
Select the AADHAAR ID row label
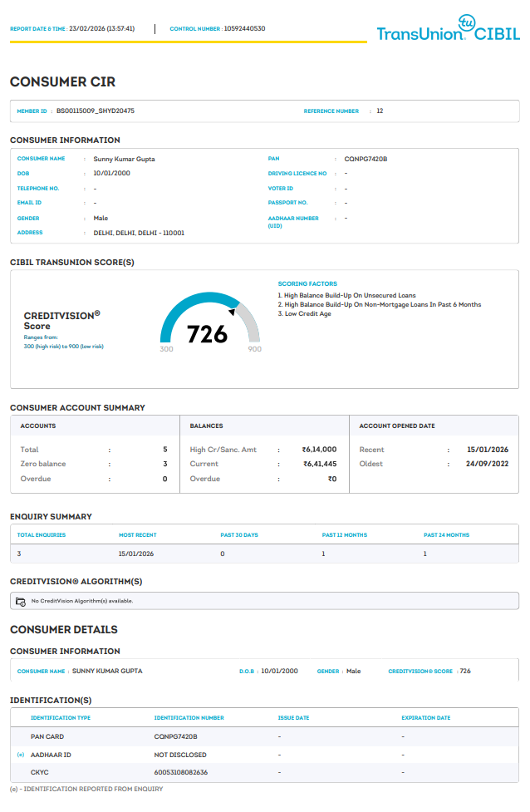point(51,755)
